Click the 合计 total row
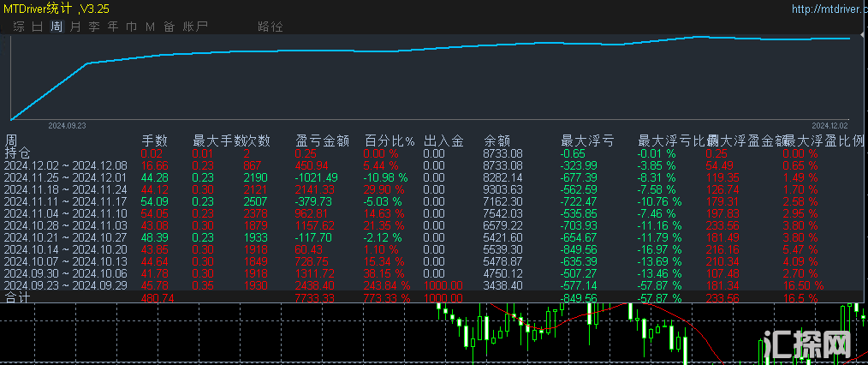 pos(18,298)
